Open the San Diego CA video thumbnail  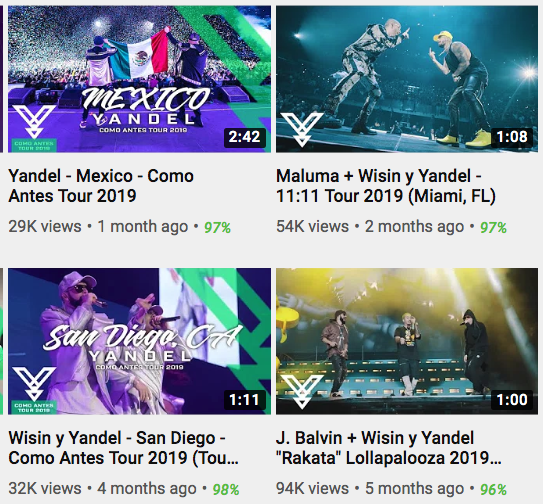(139, 341)
